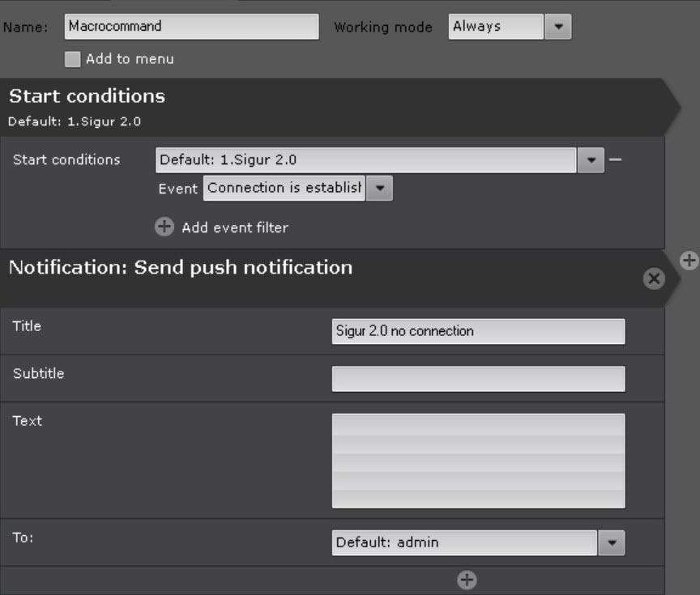700x595 pixels.
Task: Open the Start conditions device dropdown list
Action: (x=366, y=160)
